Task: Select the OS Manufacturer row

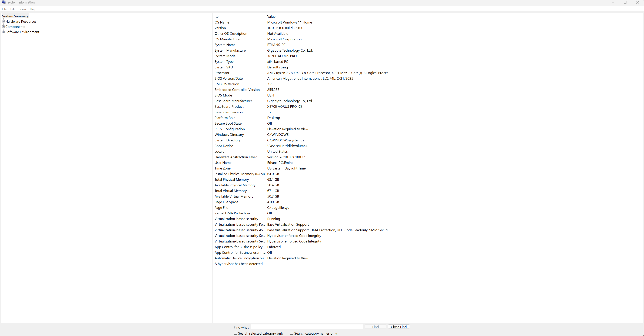Action: (302, 39)
